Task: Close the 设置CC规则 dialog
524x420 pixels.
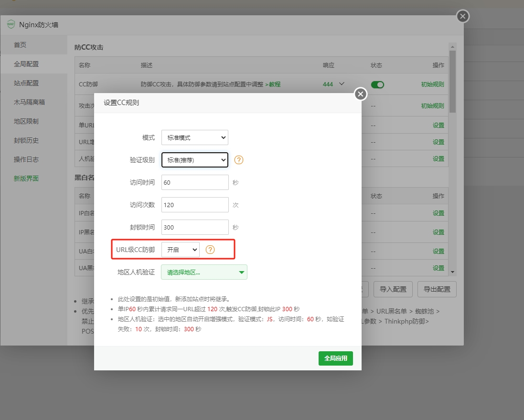Action: 361,94
